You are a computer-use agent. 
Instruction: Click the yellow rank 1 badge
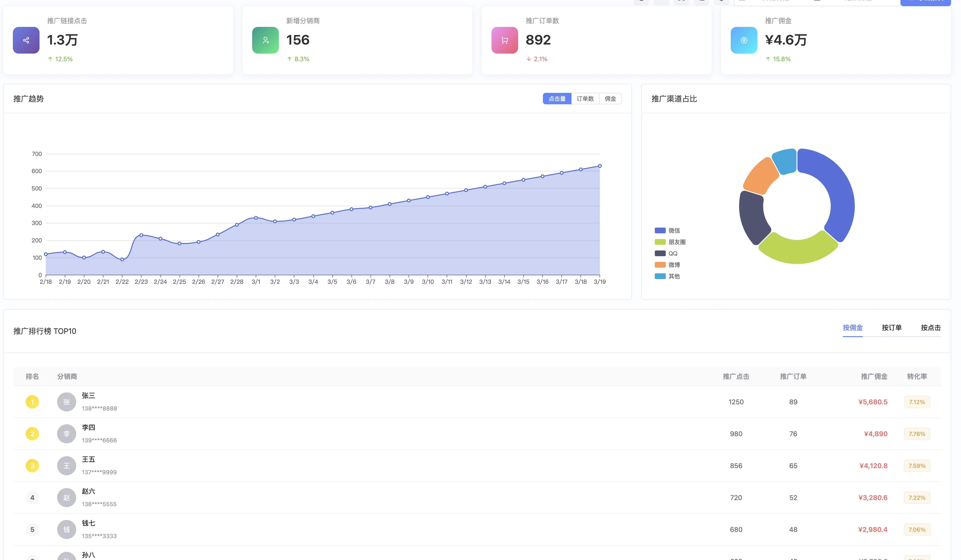[32, 402]
